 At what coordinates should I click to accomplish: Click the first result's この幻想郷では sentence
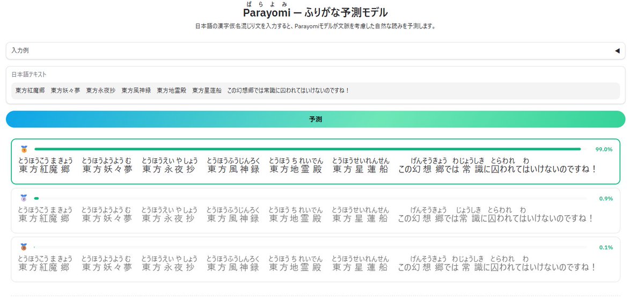click(497, 165)
